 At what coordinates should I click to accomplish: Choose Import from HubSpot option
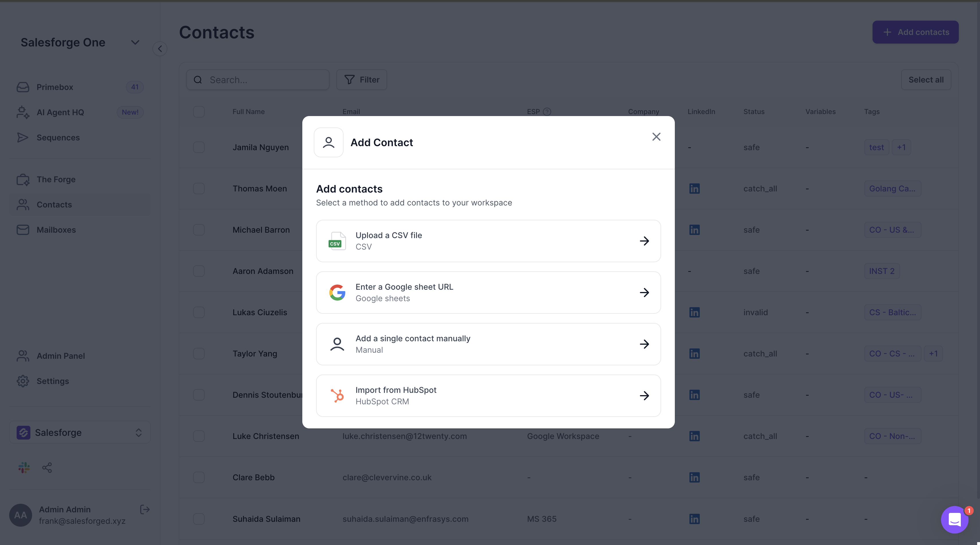click(x=488, y=395)
